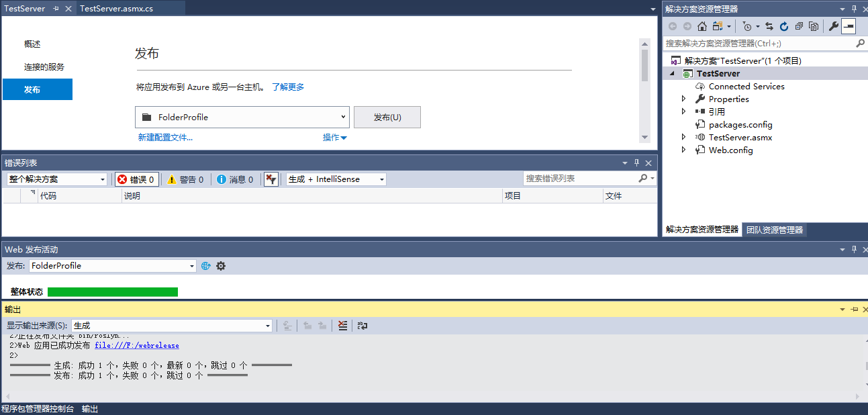Expand the TestServer.asmx node
This screenshot has height=415, width=868.
pos(683,137)
